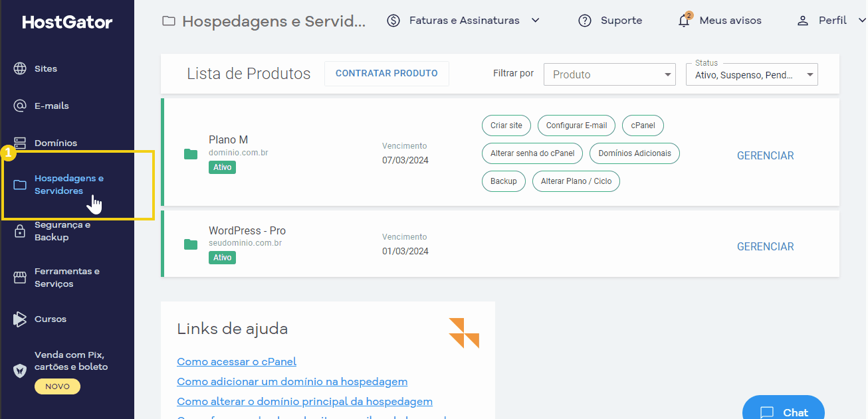Click the notification bell icon
The image size is (868, 419).
684,21
